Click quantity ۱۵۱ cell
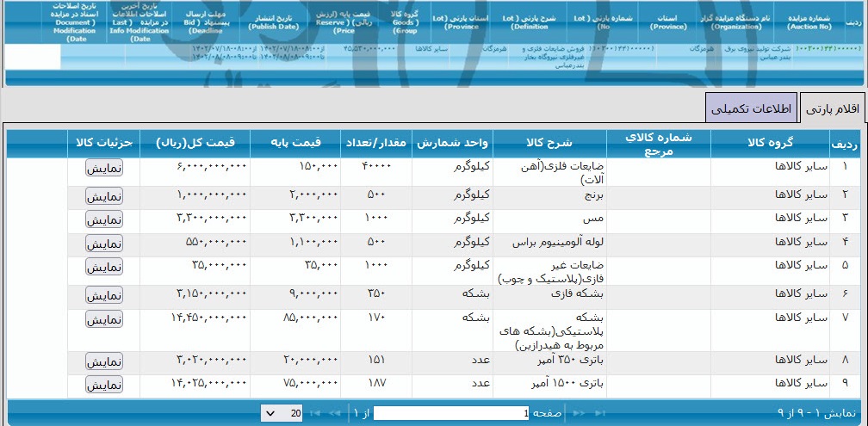The image size is (868, 426). [375, 362]
